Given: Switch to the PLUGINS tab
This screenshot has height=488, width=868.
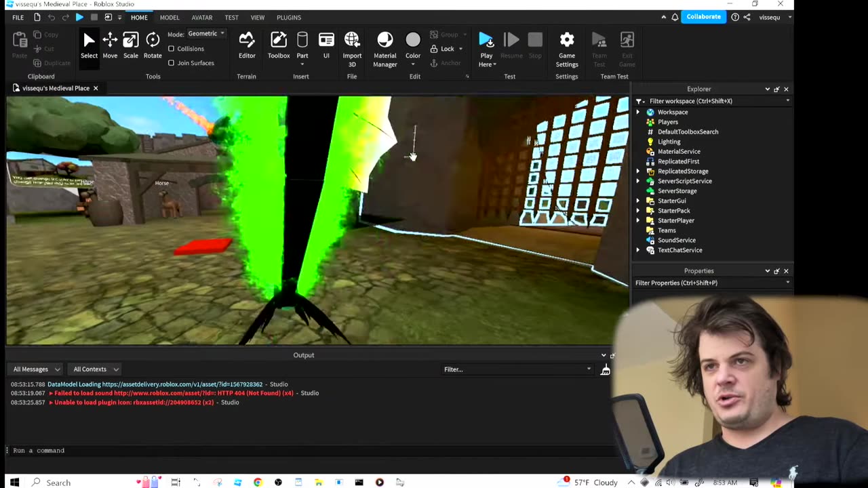Looking at the screenshot, I should tap(290, 17).
